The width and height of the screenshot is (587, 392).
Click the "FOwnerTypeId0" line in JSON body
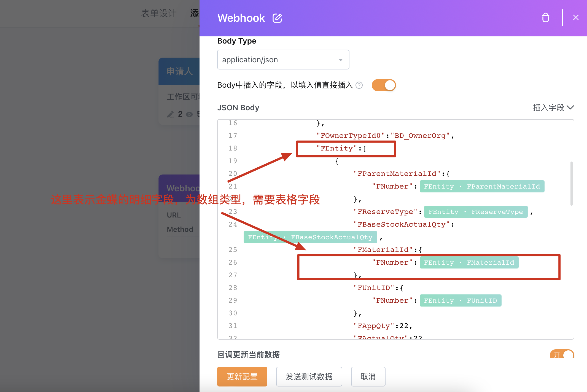pos(385,136)
